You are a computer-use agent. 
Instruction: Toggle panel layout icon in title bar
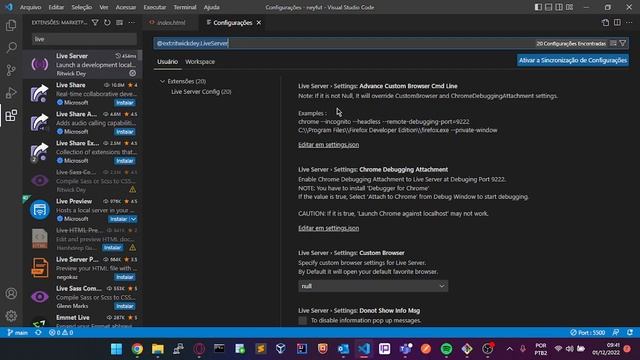click(549, 7)
